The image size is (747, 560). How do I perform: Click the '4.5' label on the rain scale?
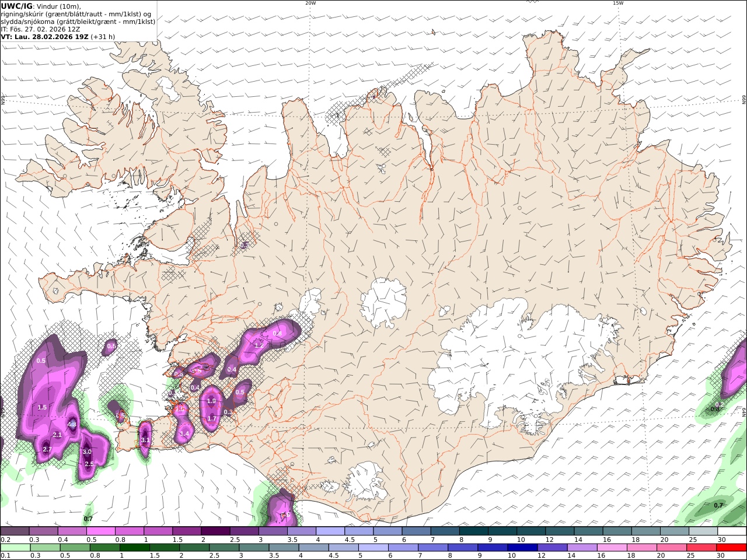point(333,556)
